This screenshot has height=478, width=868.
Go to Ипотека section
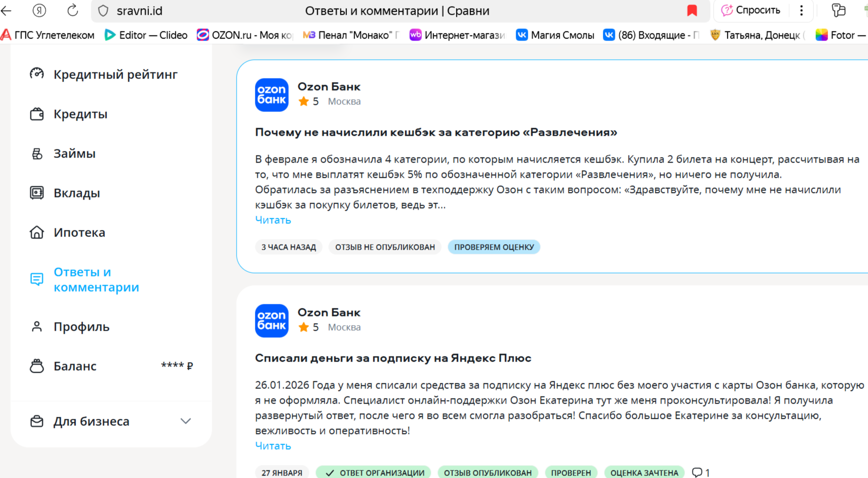point(80,232)
